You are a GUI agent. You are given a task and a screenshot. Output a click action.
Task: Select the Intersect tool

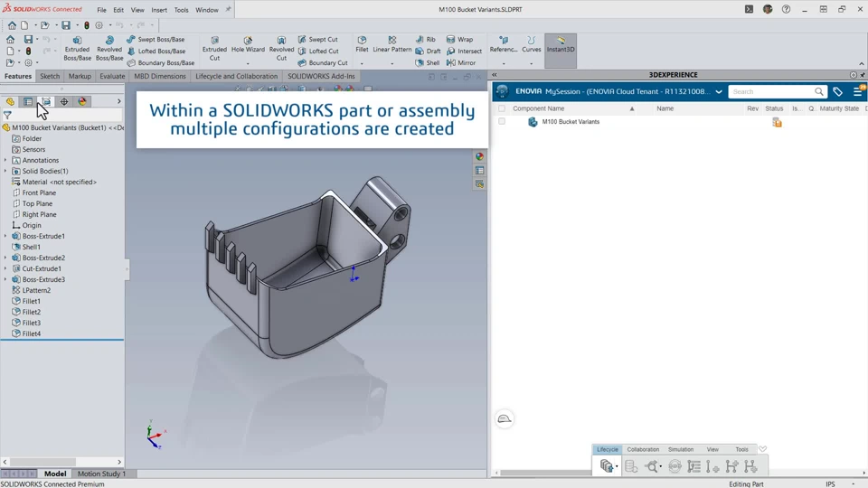464,51
